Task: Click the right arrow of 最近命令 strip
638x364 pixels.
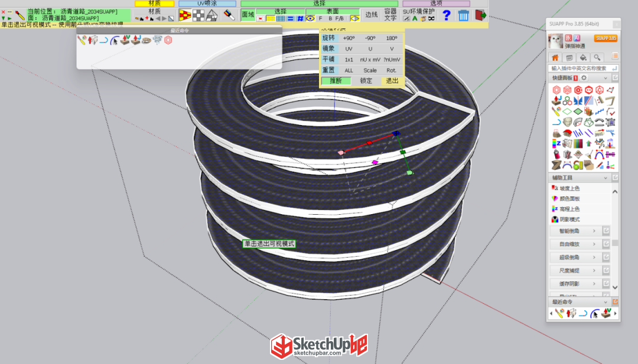Action: [615, 313]
